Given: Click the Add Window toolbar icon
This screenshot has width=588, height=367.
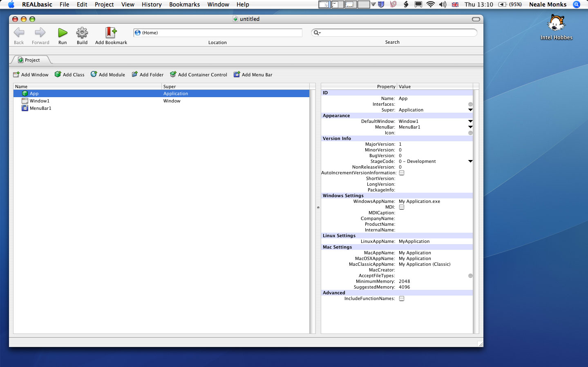Looking at the screenshot, I should pyautogui.click(x=16, y=75).
